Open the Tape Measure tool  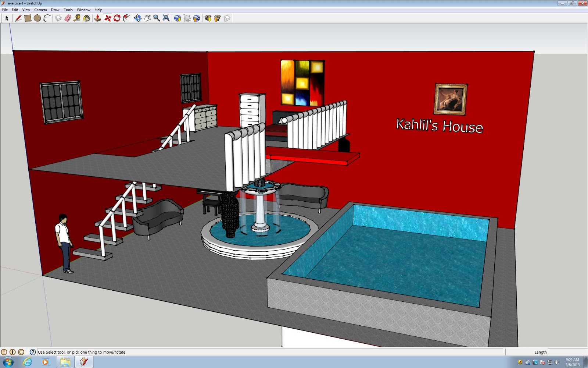pyautogui.click(x=76, y=18)
